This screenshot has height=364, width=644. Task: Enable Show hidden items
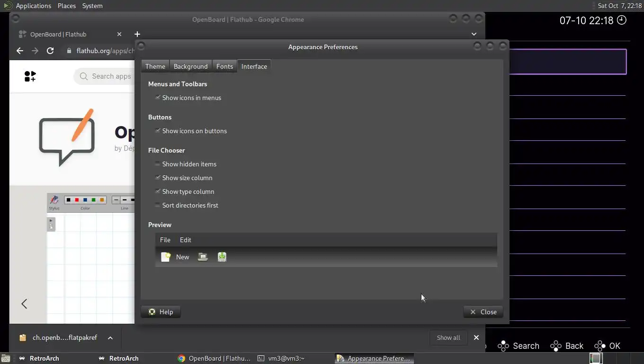click(158, 164)
